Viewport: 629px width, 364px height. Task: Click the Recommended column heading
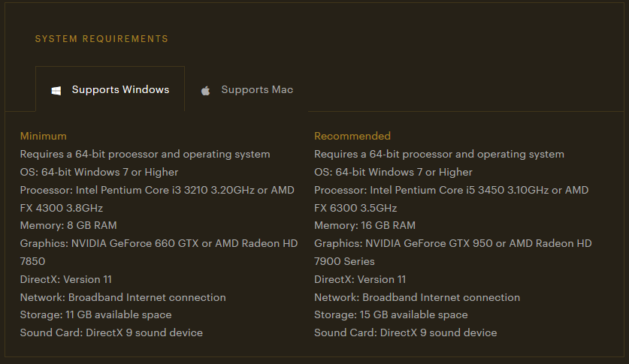352,136
